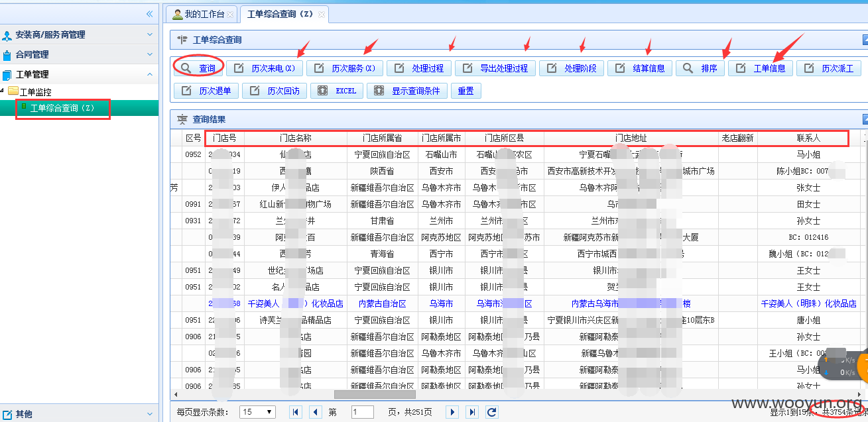Image resolution: width=868 pixels, height=422 pixels.
Task: Sort by 门店所区县 column header
Action: (505, 138)
